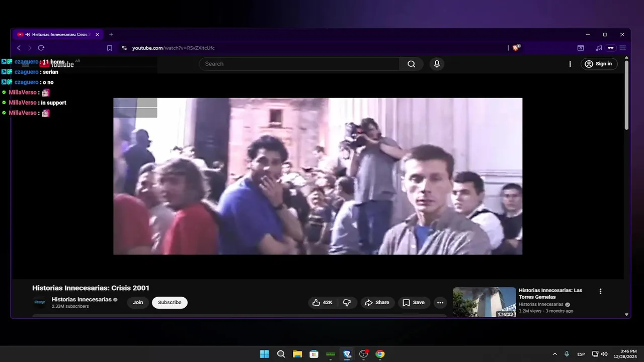Focus the YouTube Search field
644x362 pixels.
point(299,64)
